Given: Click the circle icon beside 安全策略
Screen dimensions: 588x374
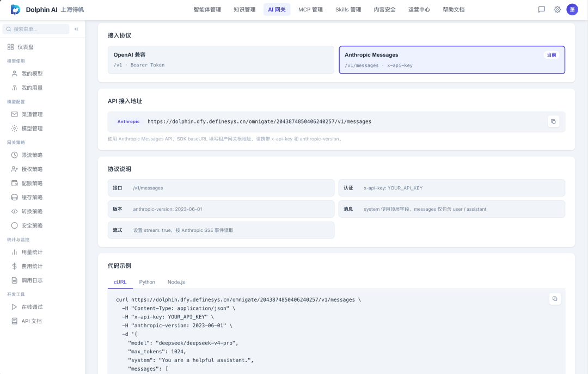Looking at the screenshot, I should [14, 225].
